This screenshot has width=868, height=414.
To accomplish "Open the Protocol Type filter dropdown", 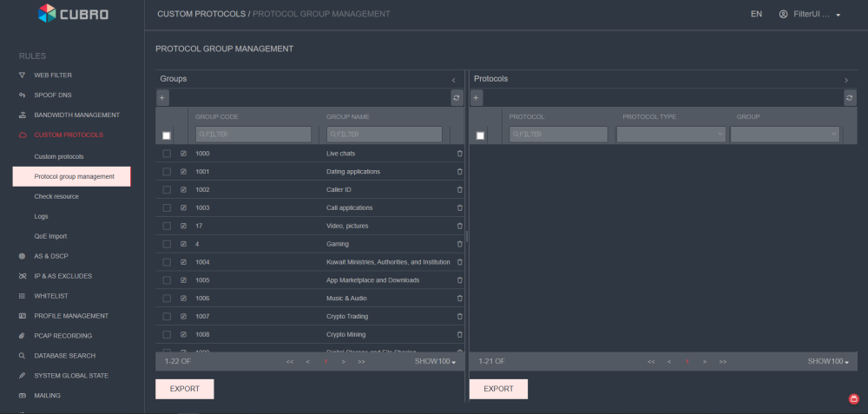I will 671,135.
